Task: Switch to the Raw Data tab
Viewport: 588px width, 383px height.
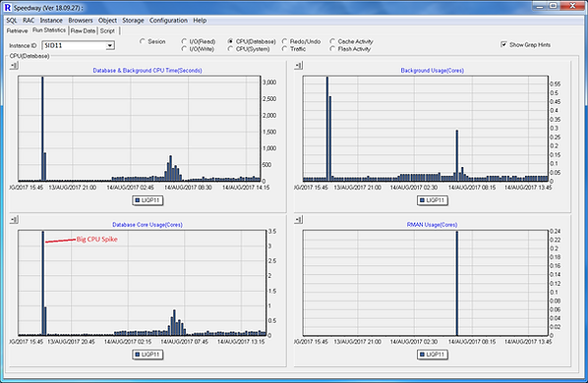Action: [x=83, y=30]
